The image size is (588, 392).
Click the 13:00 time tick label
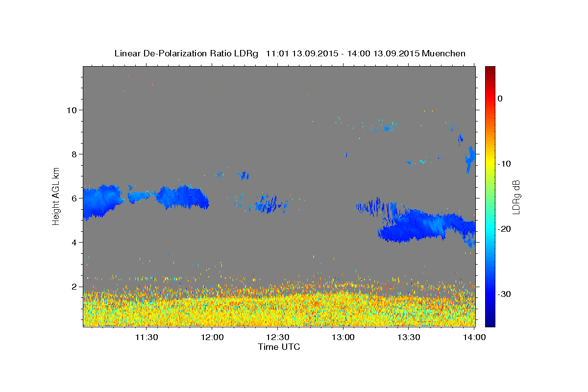343,337
